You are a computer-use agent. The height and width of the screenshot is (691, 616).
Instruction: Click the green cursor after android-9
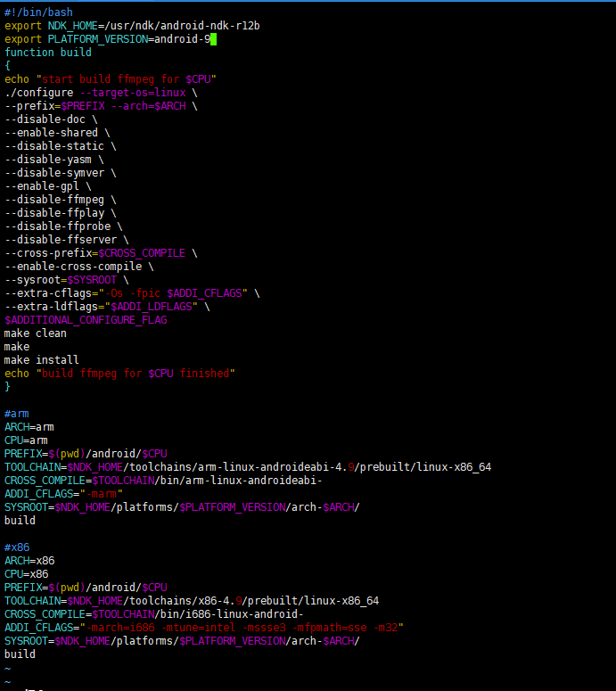pos(213,39)
